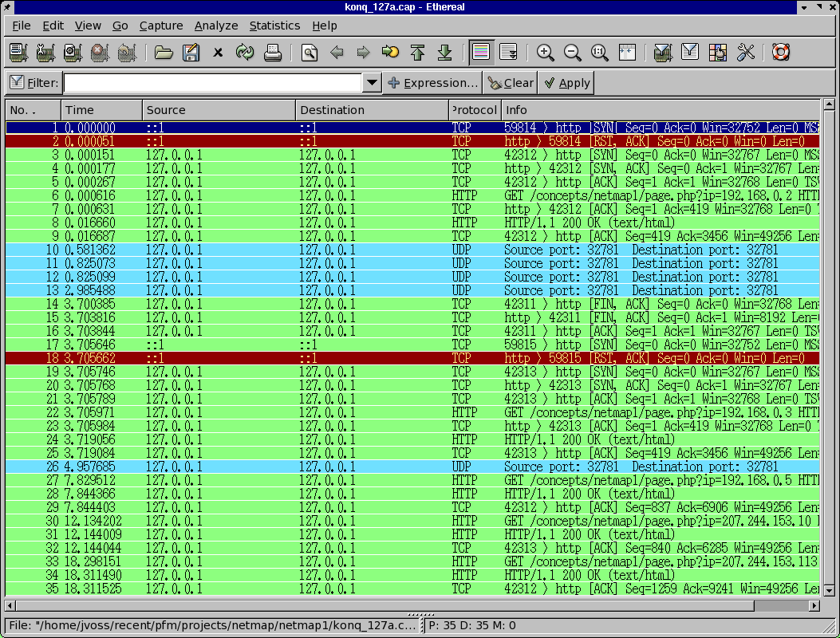Select packet 18 red RST, ACK row
840x638 pixels.
(412, 358)
